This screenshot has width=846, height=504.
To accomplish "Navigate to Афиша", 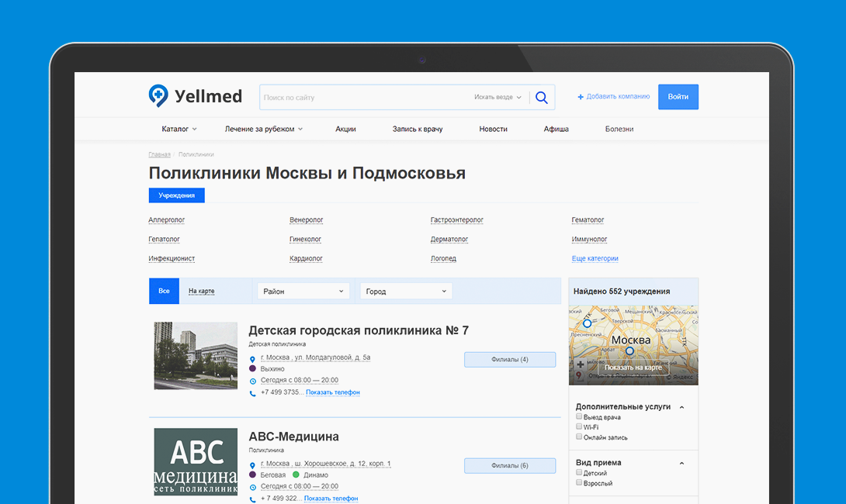I will [556, 129].
